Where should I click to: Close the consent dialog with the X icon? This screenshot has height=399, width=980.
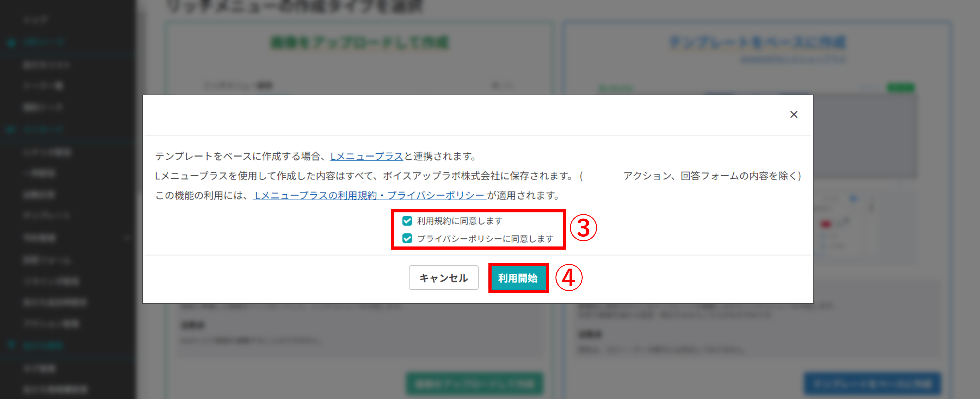coord(794,114)
